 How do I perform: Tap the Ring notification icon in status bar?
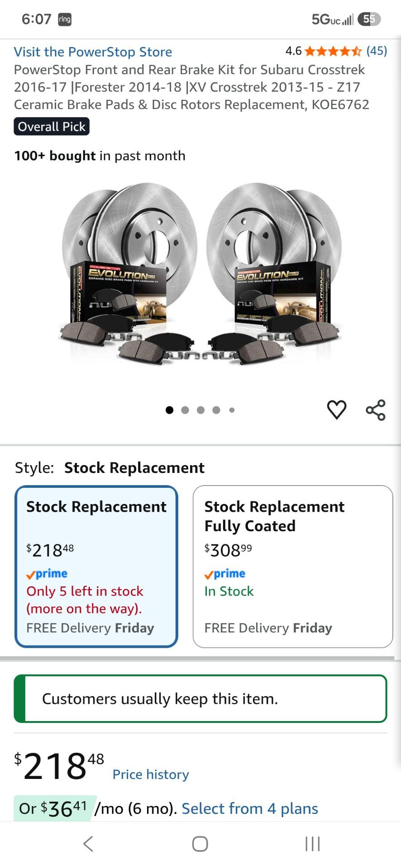point(65,19)
